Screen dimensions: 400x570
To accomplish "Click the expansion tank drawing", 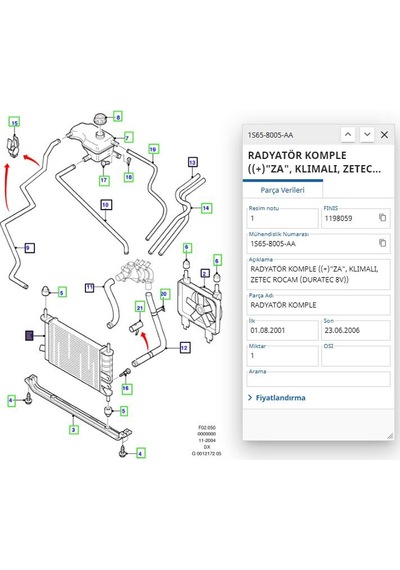I will (x=93, y=142).
